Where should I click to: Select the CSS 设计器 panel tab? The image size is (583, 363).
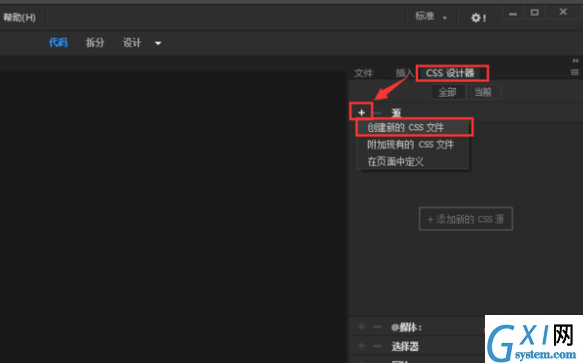(450, 73)
